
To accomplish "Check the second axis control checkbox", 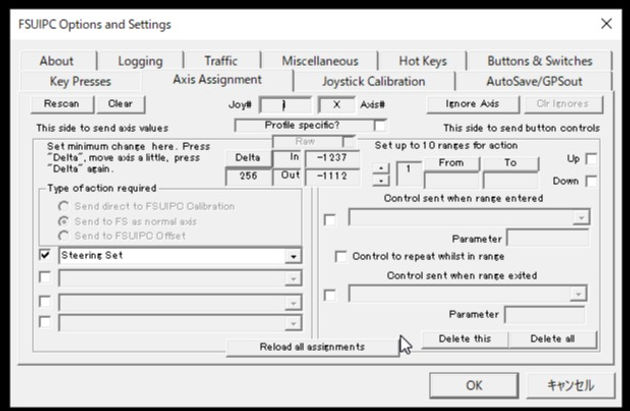I will [x=45, y=278].
